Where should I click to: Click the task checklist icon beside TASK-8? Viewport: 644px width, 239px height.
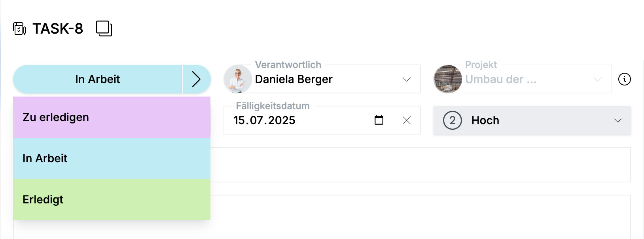(x=19, y=28)
